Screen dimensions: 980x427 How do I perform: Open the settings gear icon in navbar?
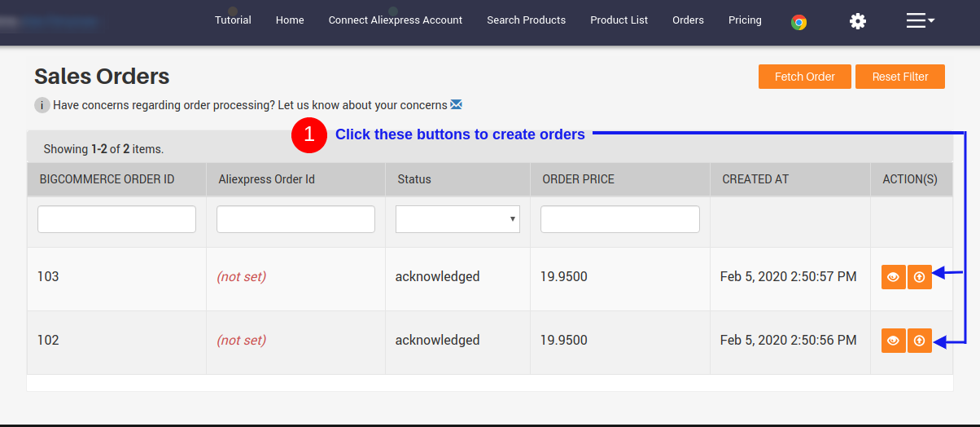pos(857,21)
